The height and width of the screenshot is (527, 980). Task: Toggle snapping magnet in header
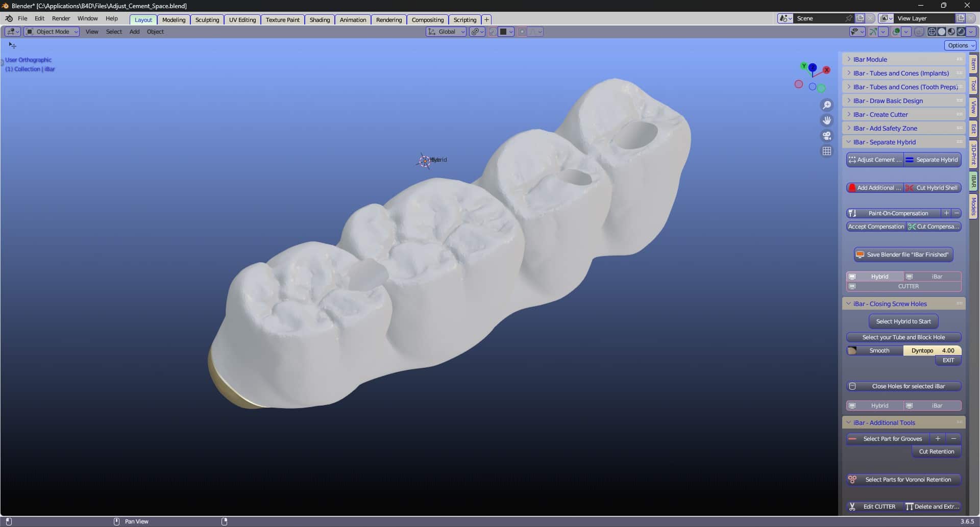point(493,32)
